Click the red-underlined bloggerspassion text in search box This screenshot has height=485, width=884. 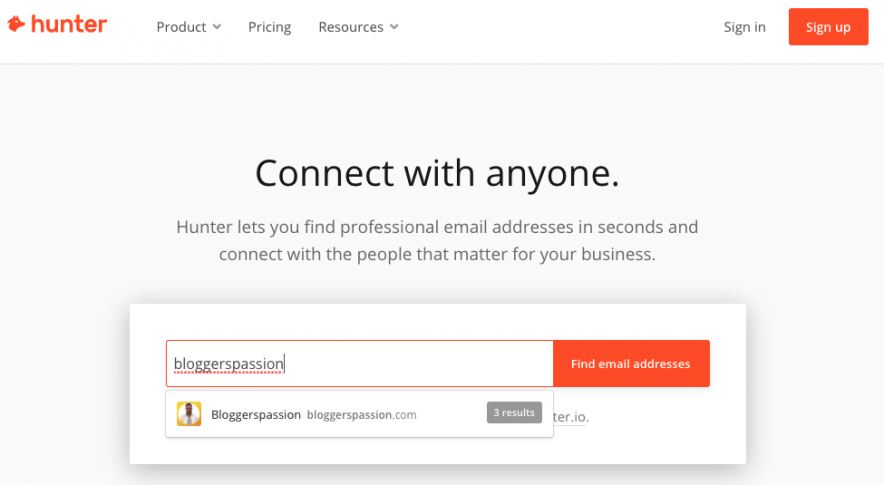click(229, 364)
